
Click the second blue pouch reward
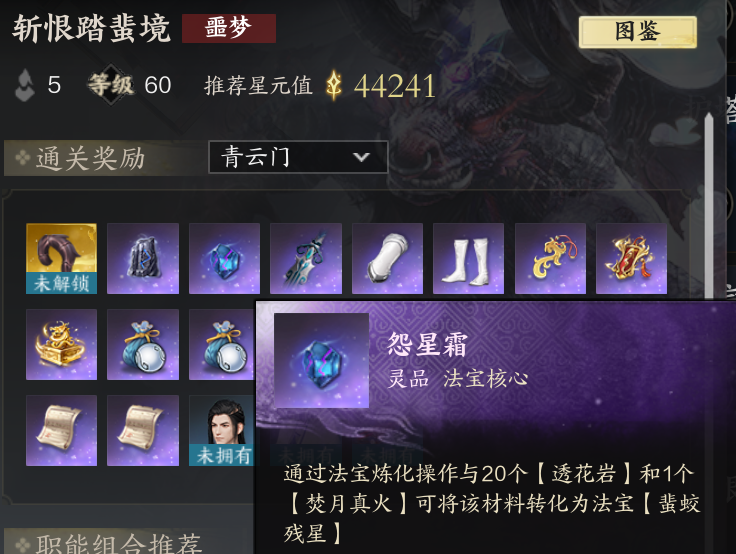click(x=222, y=345)
